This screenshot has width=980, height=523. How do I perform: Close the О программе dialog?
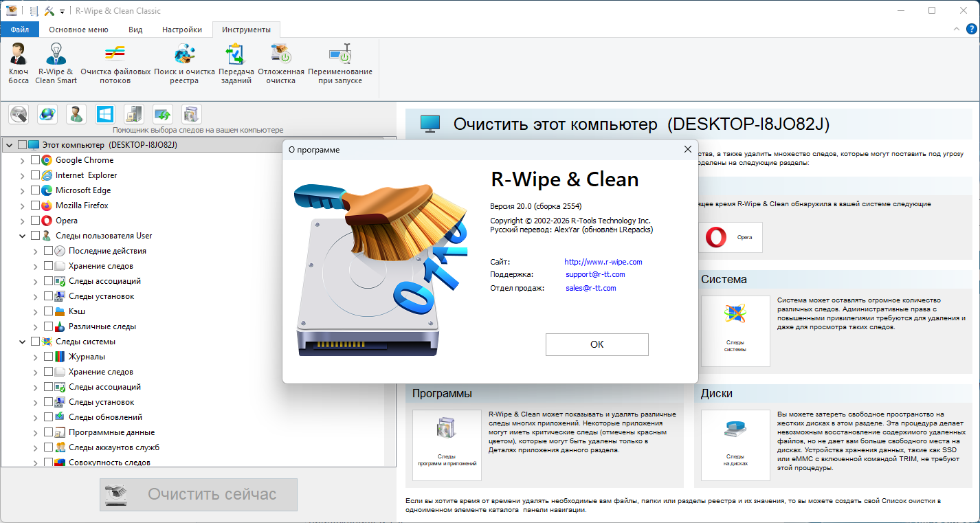pos(687,149)
